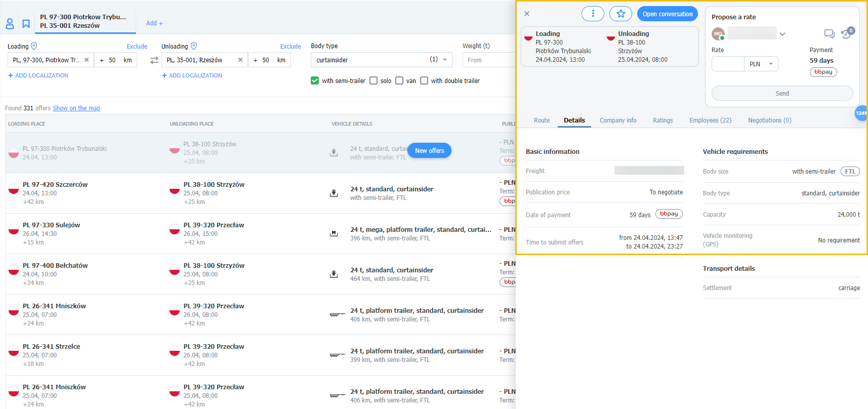Clear the Piotrkow Trybunalski loading location
This screenshot has height=409, width=868.
tap(87, 60)
